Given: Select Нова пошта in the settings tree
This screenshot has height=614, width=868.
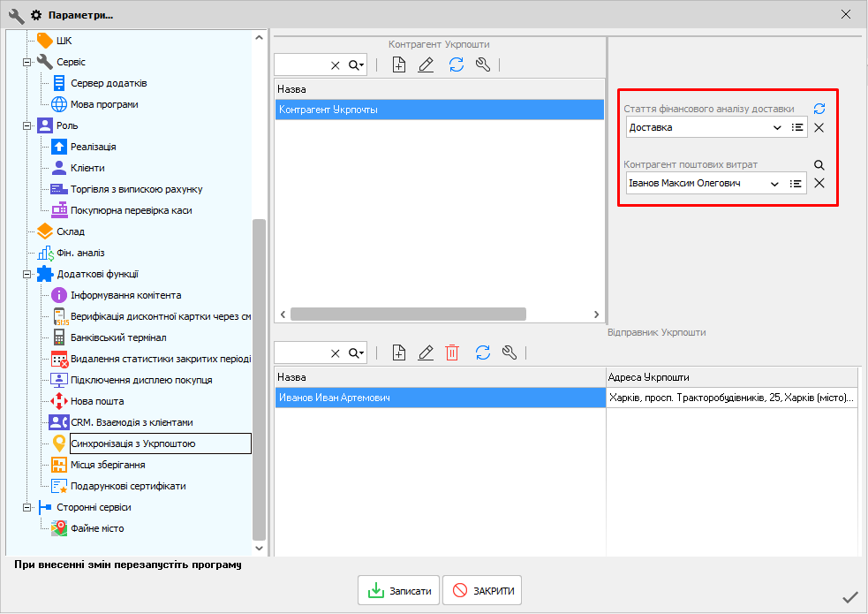Looking at the screenshot, I should click(97, 401).
